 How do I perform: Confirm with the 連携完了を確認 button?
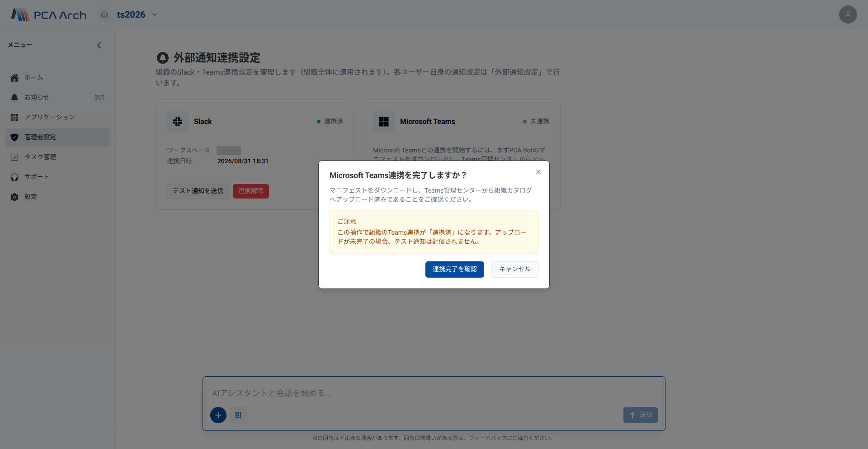point(455,269)
